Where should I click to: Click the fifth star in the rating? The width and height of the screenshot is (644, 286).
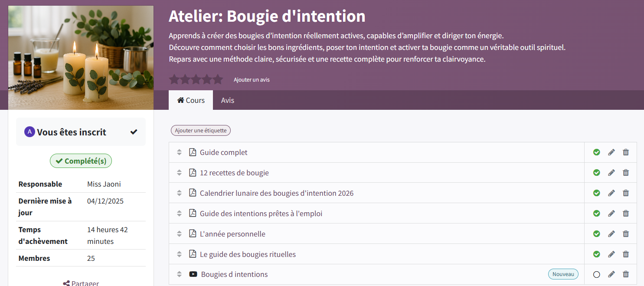218,79
